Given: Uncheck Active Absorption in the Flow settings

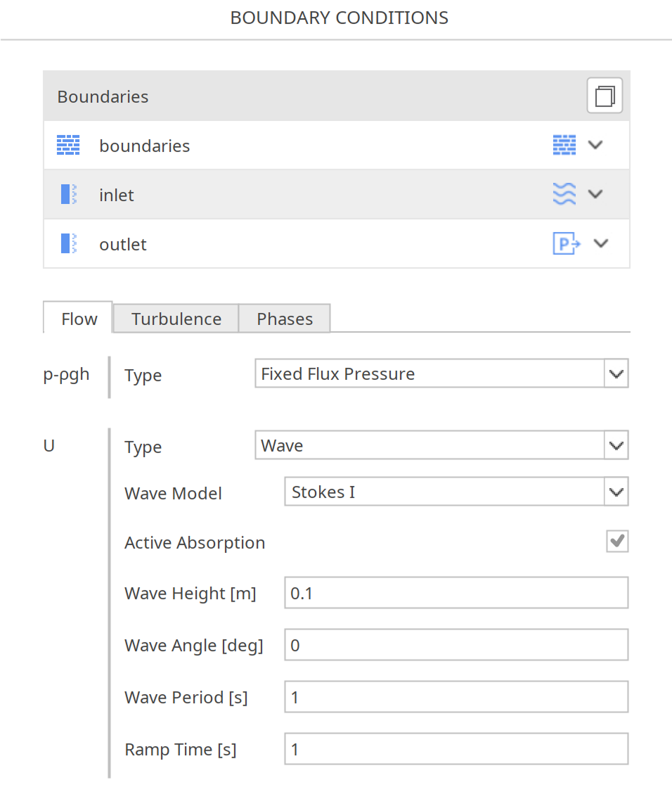Looking at the screenshot, I should click(x=616, y=541).
